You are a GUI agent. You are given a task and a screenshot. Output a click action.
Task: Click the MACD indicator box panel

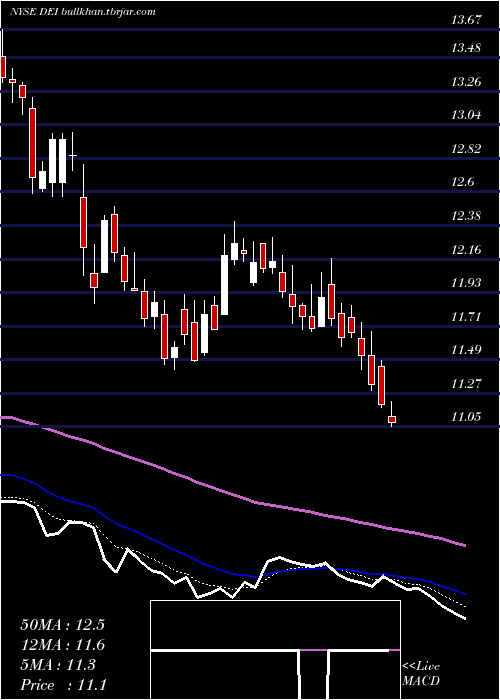click(x=275, y=650)
